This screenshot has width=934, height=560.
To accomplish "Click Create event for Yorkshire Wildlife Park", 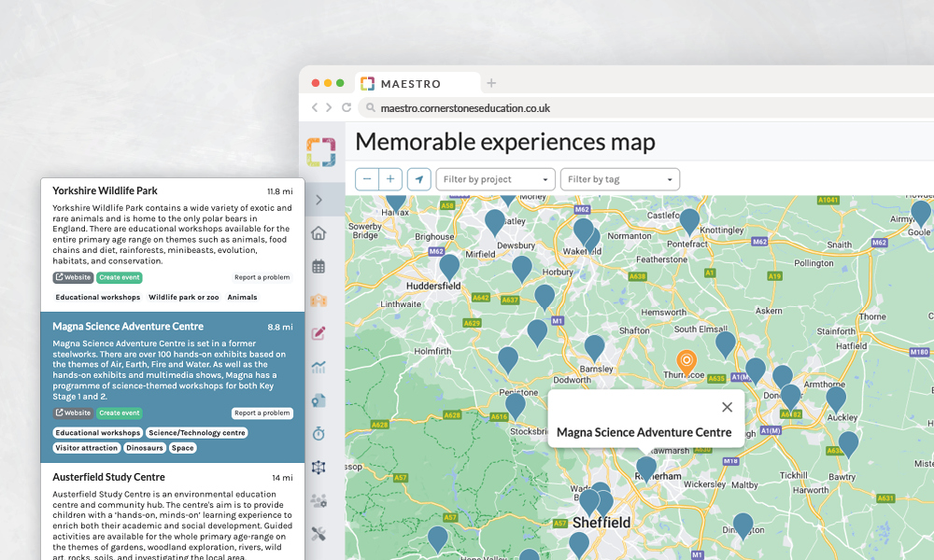I will click(120, 277).
